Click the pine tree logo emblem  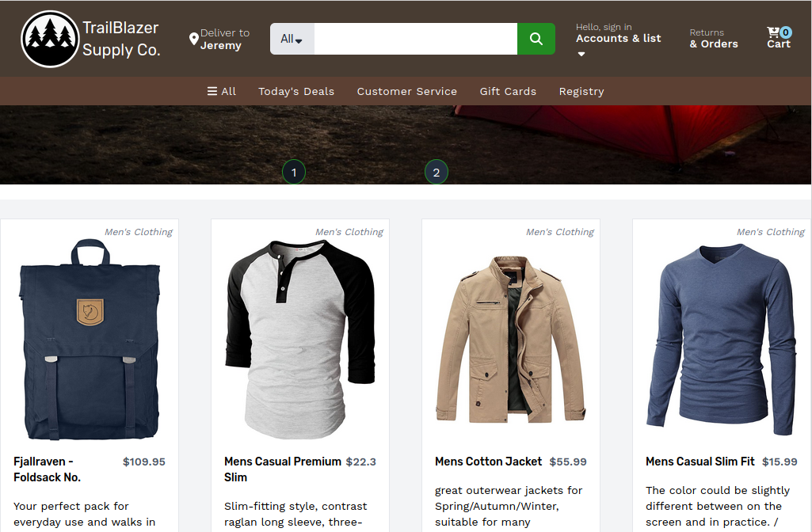50,39
